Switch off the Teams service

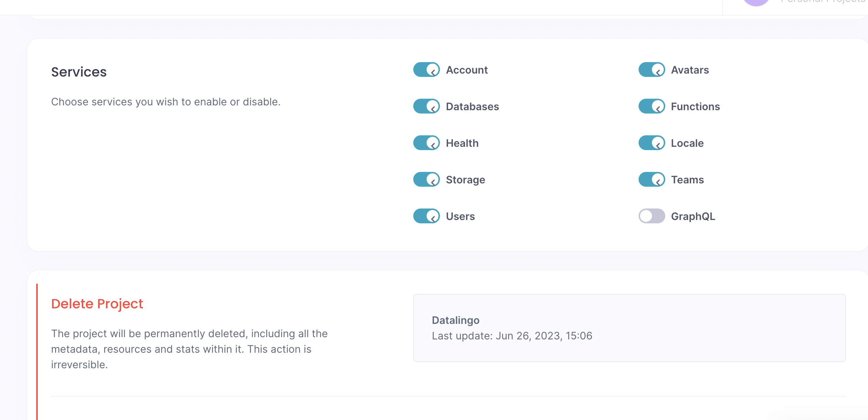tap(652, 180)
